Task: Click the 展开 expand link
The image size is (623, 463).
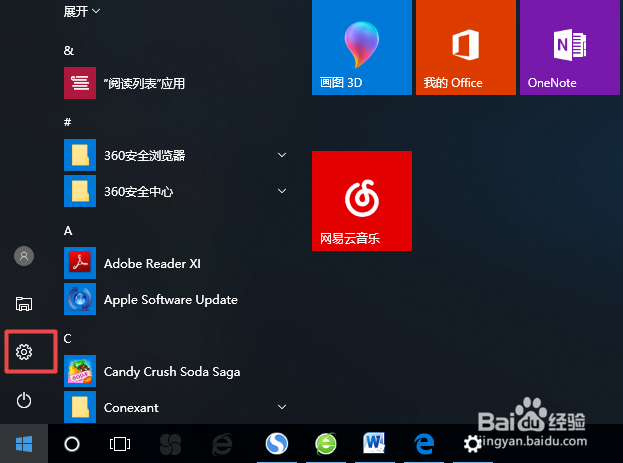Action: tap(81, 11)
